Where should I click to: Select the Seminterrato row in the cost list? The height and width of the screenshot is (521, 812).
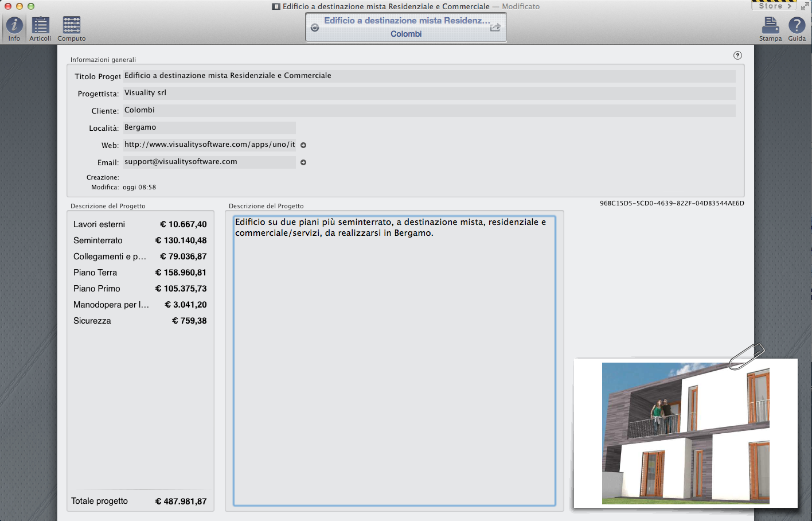[x=140, y=240]
